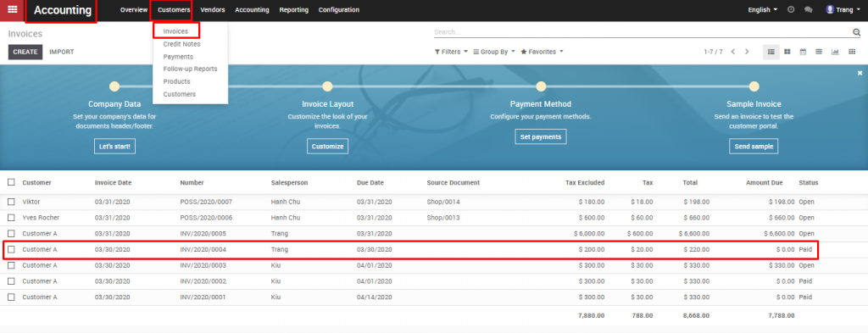
Task: Open the Trang user menu arrow
Action: pyautogui.click(x=859, y=9)
